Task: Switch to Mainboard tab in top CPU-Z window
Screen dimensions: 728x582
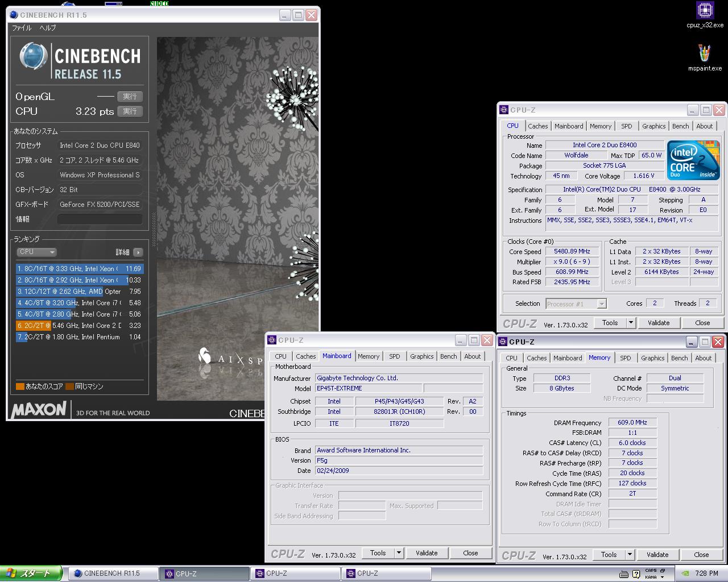Action: point(569,126)
